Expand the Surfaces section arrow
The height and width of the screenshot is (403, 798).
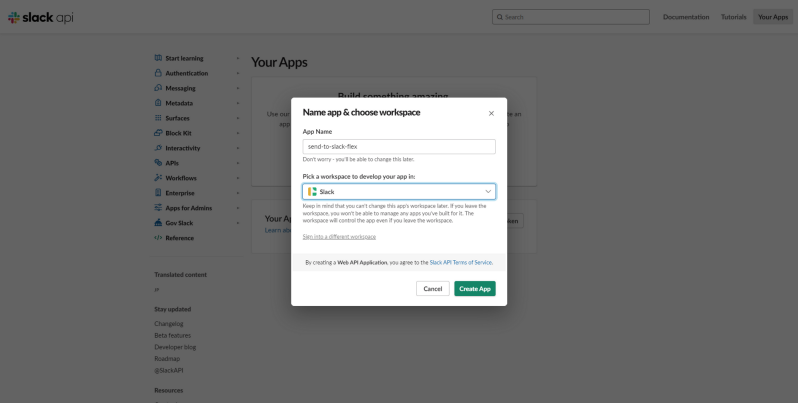coord(238,119)
